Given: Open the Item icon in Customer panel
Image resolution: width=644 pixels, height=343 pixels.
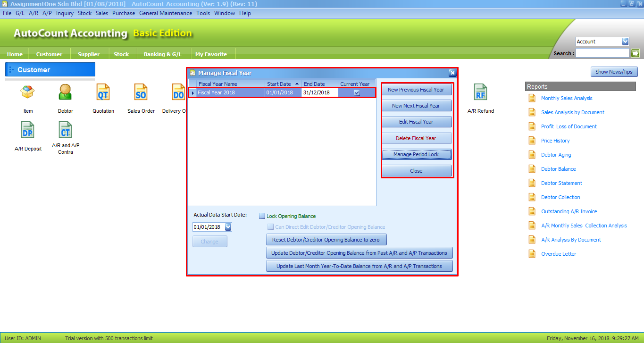Looking at the screenshot, I should tap(28, 92).
